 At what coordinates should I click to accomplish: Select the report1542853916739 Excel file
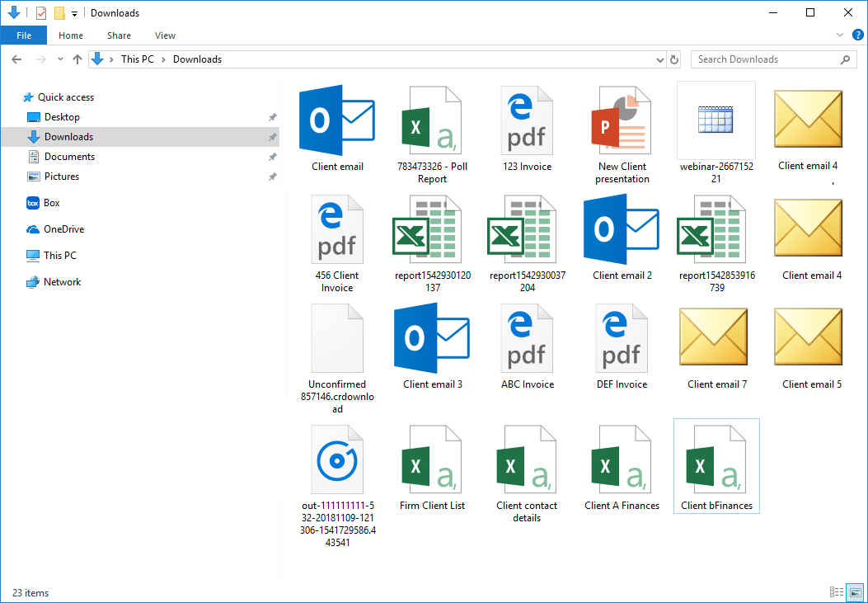716,243
